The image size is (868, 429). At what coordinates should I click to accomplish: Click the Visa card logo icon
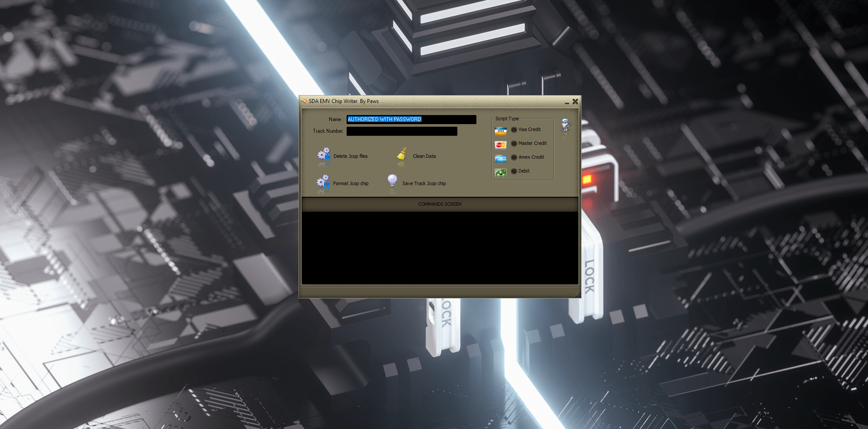click(501, 131)
